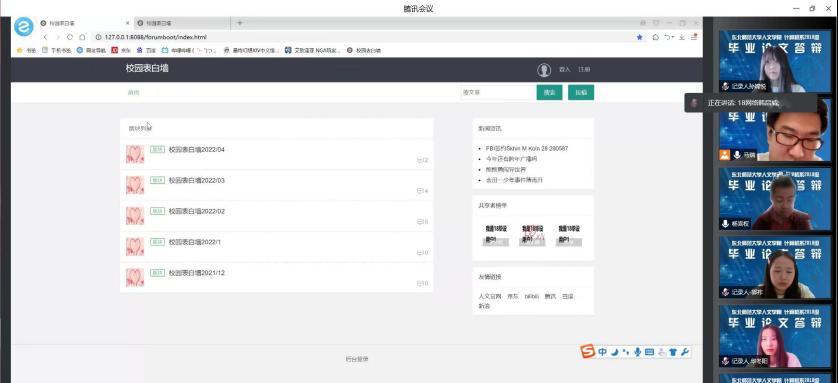Close the first browser tab
Viewport: 838px width, 383px height.
pos(127,24)
